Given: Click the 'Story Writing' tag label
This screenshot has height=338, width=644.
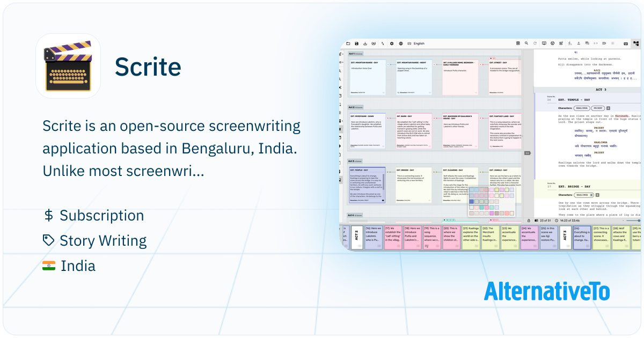Looking at the screenshot, I should point(103,241).
